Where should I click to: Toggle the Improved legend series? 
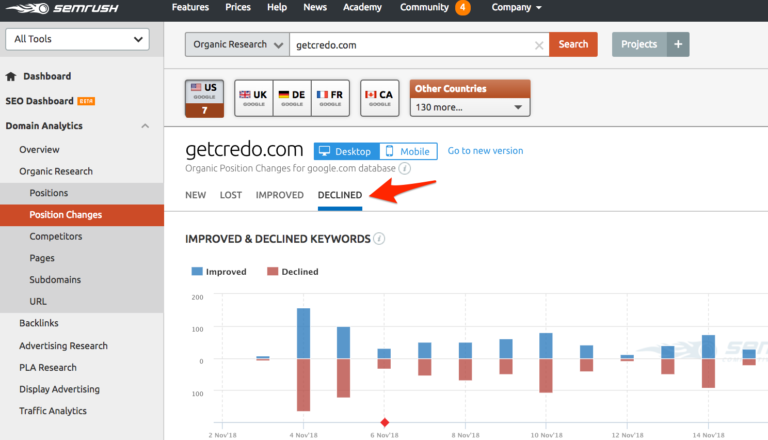tap(219, 271)
